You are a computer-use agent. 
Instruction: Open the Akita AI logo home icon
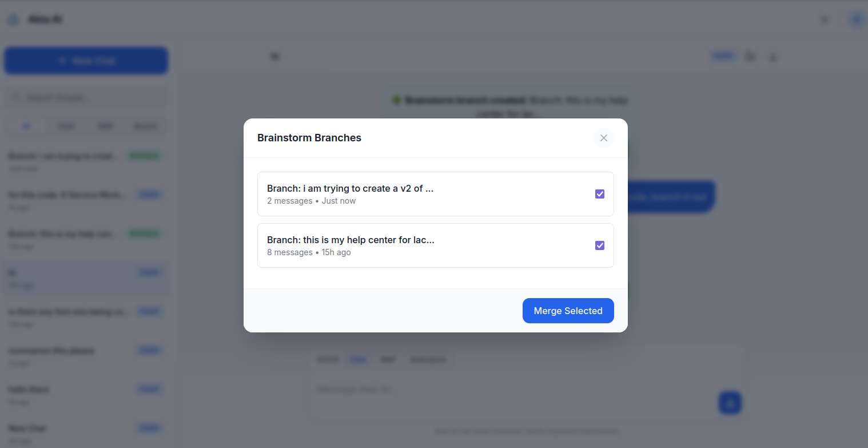coord(13,19)
